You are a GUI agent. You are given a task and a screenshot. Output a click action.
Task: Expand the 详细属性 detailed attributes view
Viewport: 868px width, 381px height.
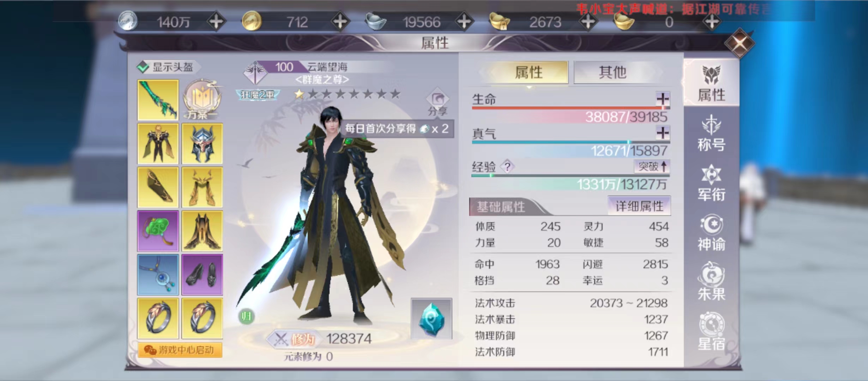[639, 206]
